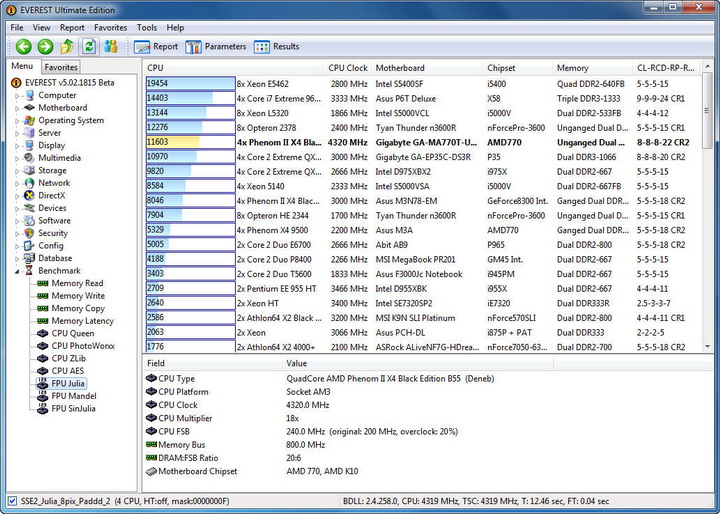
Task: Click the EVEREST v5.02.1815 Beta info icon
Action: click(x=16, y=83)
